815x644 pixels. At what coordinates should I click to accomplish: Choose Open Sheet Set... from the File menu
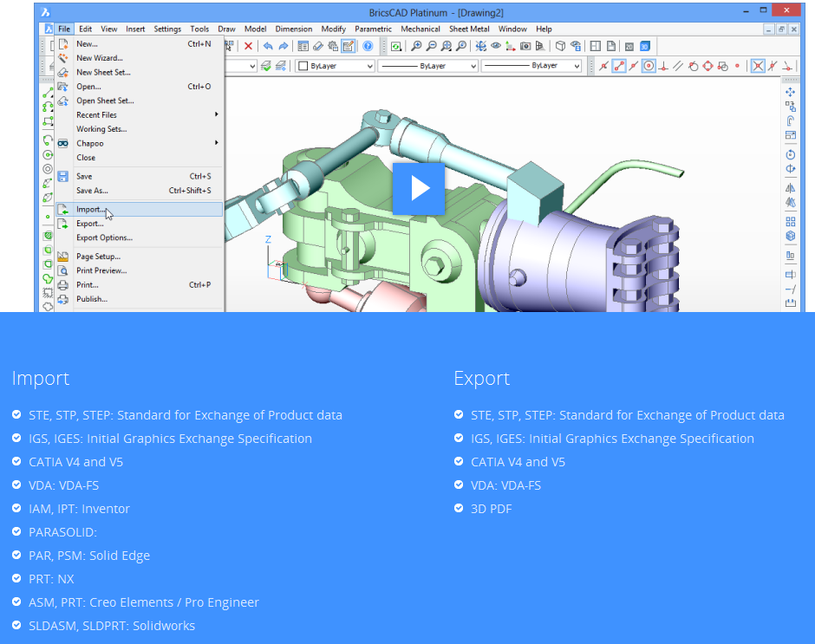(140, 101)
